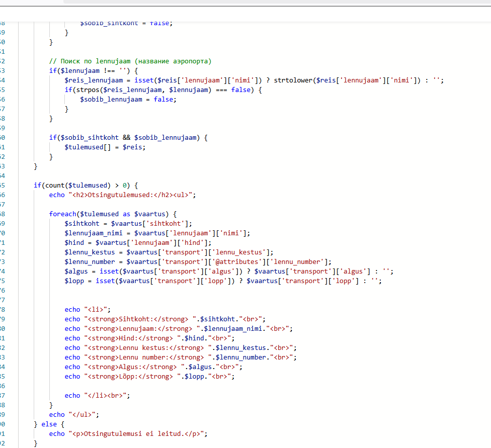Click '$sobib_lennujaam = false;' assignment line
The image size is (491, 448).
pos(128,100)
